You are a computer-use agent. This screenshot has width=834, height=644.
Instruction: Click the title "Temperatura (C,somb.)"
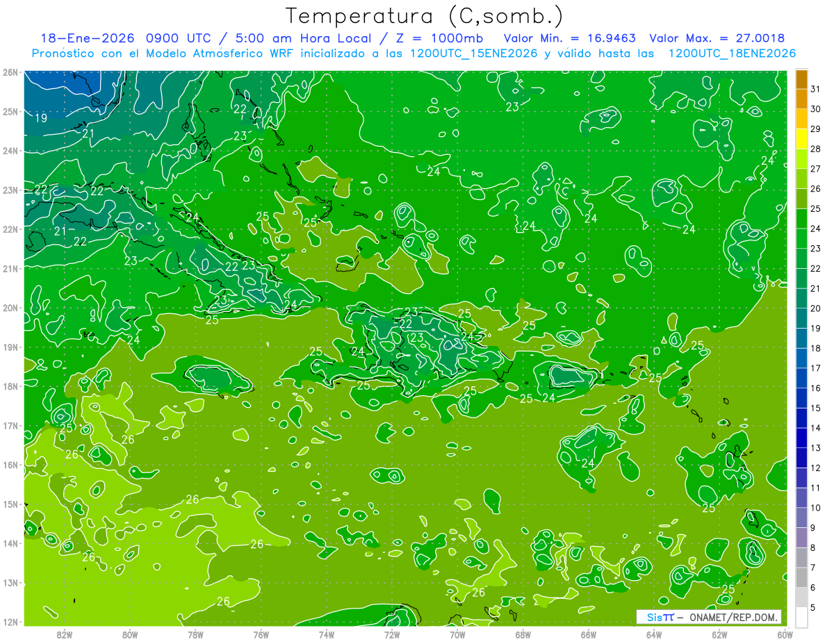click(x=425, y=16)
